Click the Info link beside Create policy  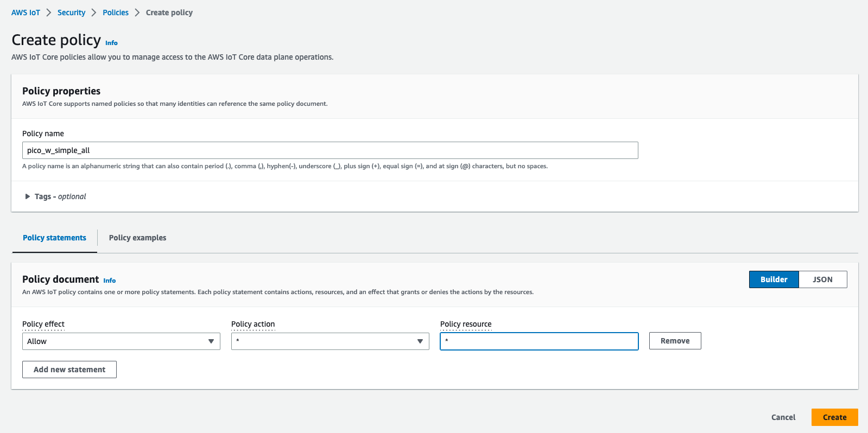pyautogui.click(x=111, y=43)
